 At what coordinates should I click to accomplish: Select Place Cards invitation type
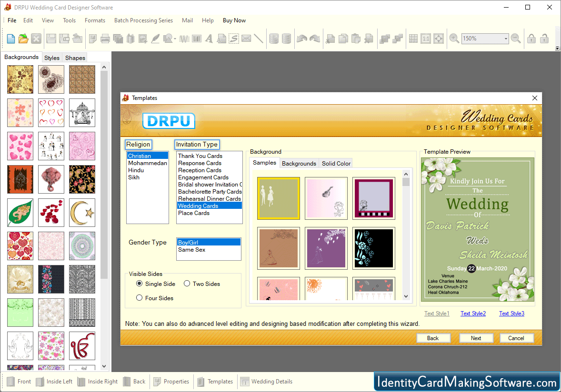tap(209, 213)
